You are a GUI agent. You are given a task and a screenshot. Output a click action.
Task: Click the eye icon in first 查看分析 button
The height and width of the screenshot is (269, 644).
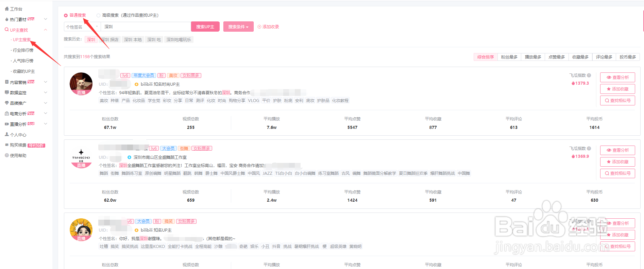pos(609,78)
